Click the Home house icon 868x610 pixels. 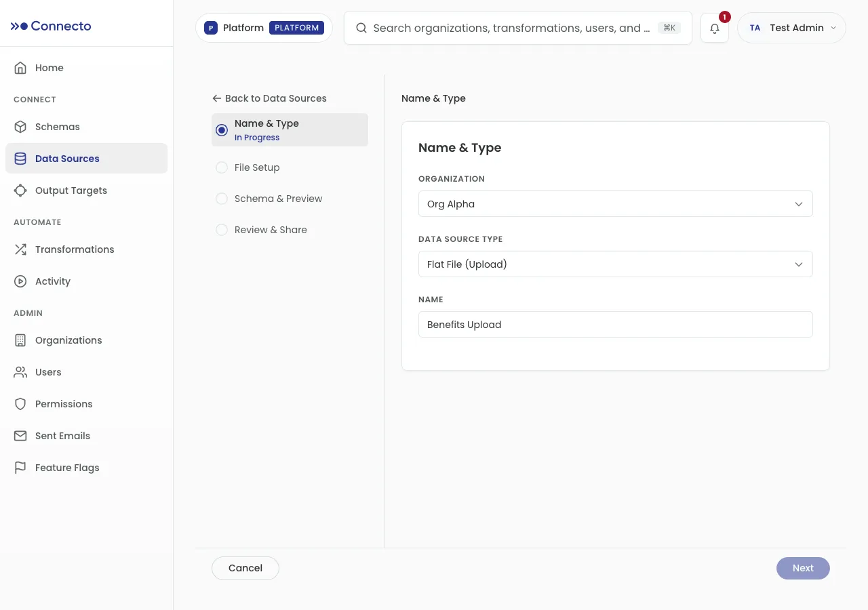[x=20, y=68]
